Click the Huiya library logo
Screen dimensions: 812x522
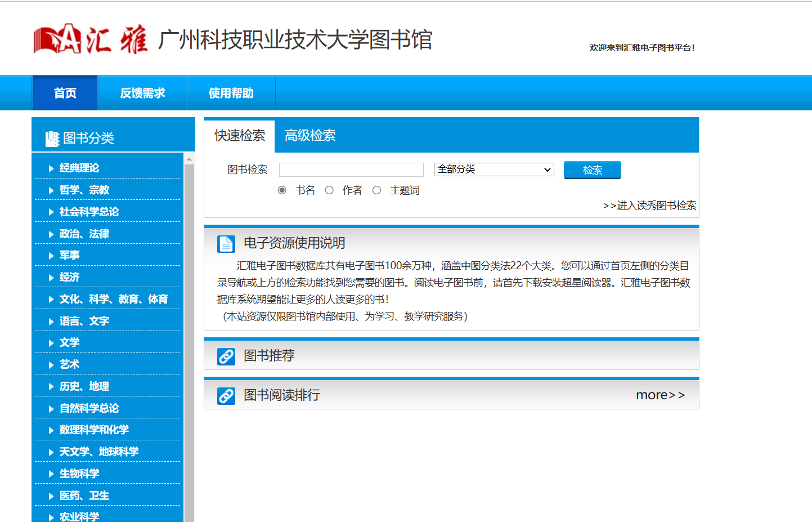90,39
